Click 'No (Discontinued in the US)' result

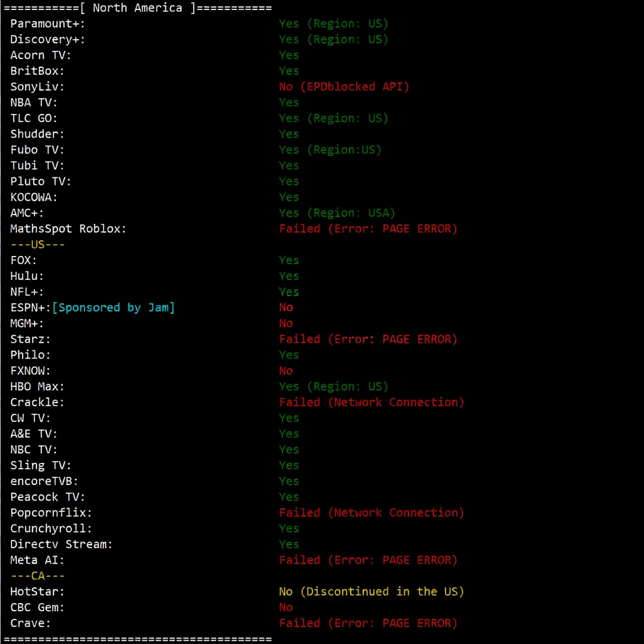coord(372,591)
